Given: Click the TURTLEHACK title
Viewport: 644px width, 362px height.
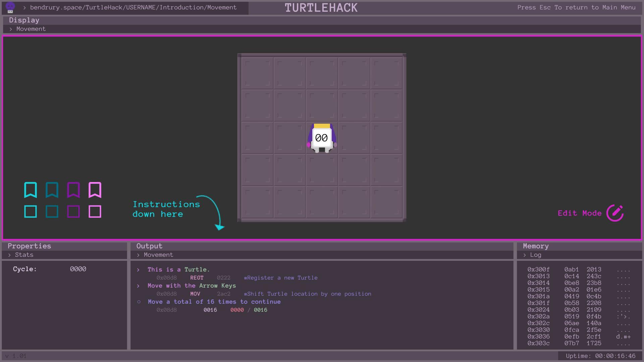Looking at the screenshot, I should pos(321,8).
